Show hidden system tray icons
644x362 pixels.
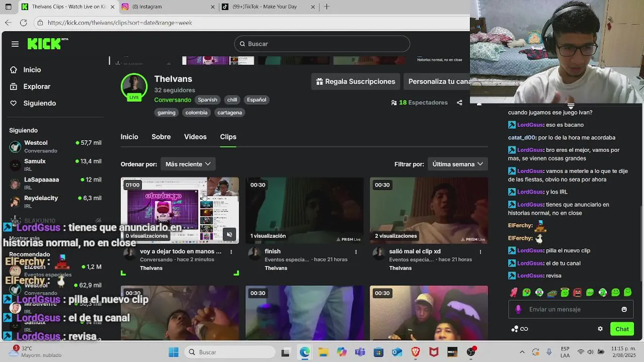(522, 352)
